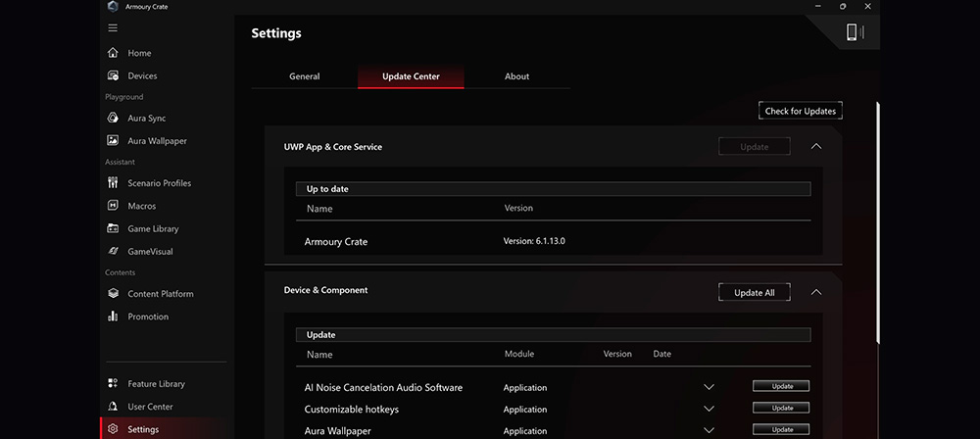Click the Feature Library icon
The image size is (980, 439).
113,383
